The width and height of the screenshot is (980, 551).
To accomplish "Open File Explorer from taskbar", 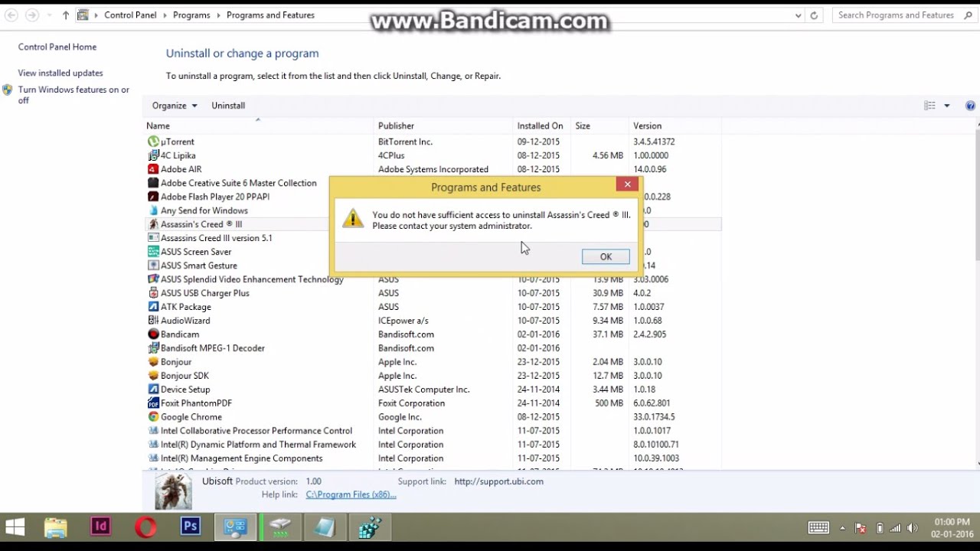I will point(55,527).
